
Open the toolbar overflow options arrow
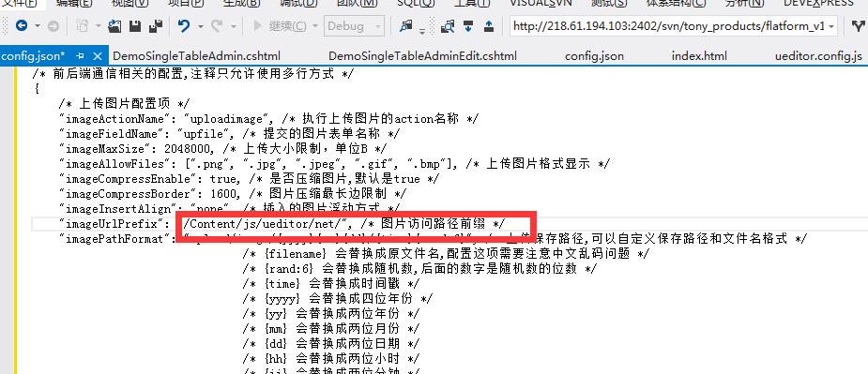pos(422,30)
